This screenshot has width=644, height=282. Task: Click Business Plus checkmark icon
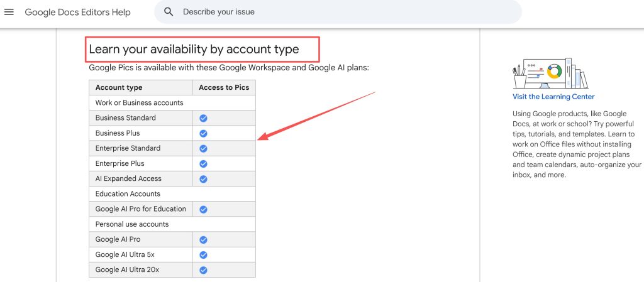pyautogui.click(x=203, y=133)
